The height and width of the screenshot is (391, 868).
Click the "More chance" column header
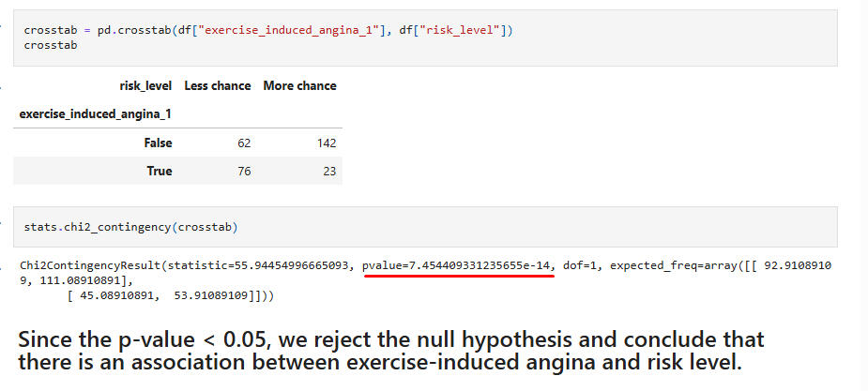(299, 85)
